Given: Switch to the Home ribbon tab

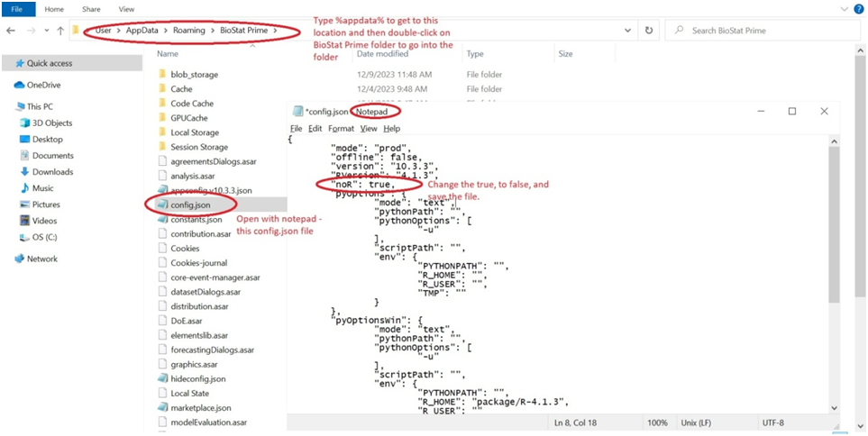Looking at the screenshot, I should click(54, 9).
